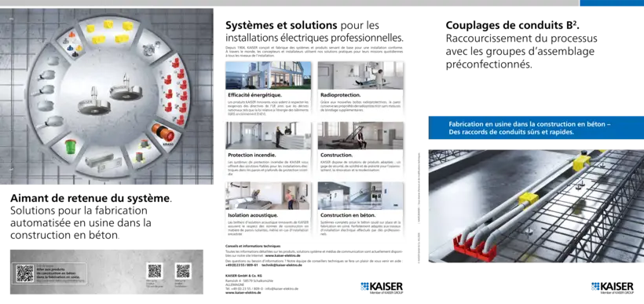Open the 'Construction' living room photo

tap(360, 135)
